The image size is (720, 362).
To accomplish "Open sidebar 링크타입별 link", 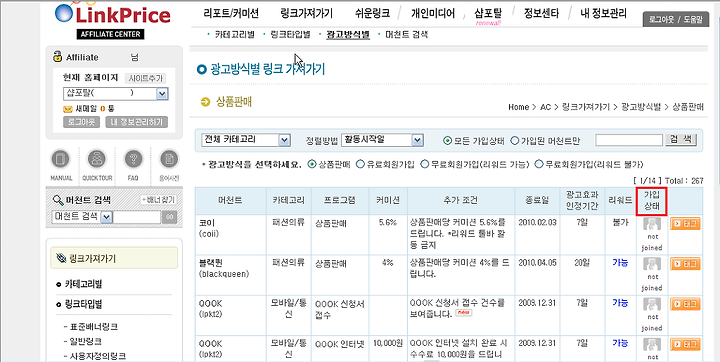I will 83,304.
